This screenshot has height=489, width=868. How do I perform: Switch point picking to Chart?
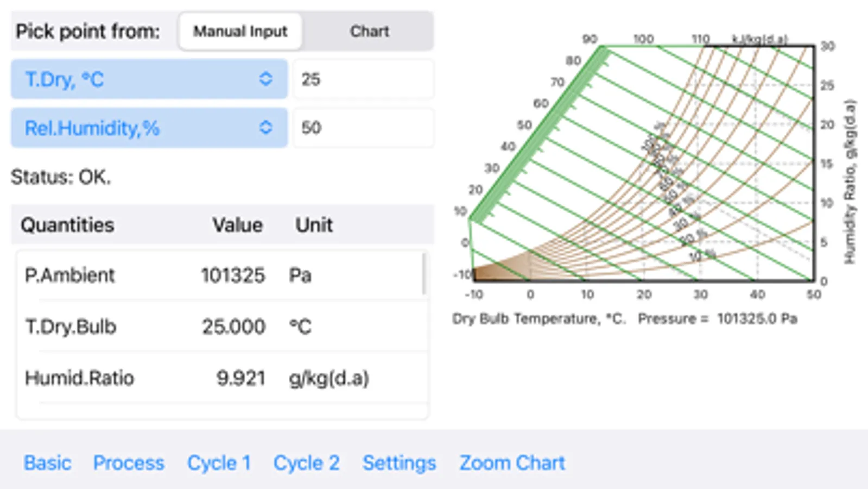point(369,32)
